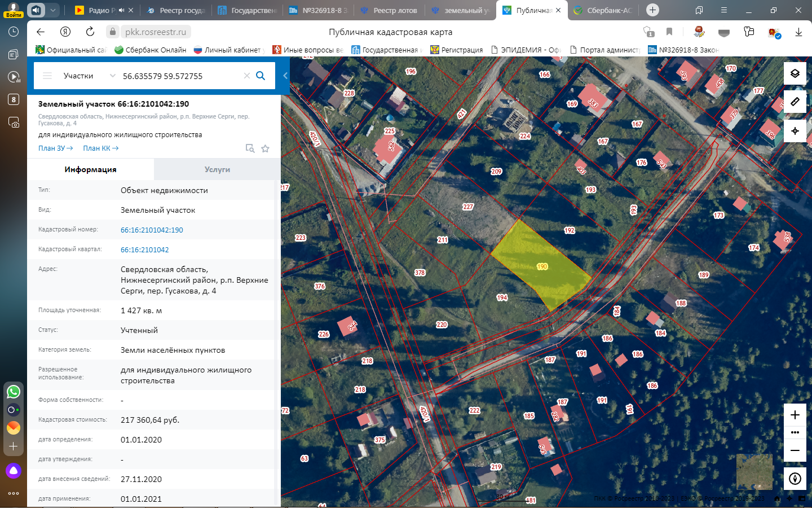Add parcel to favorites star
Viewport: 812px width, 508px height.
coord(265,148)
